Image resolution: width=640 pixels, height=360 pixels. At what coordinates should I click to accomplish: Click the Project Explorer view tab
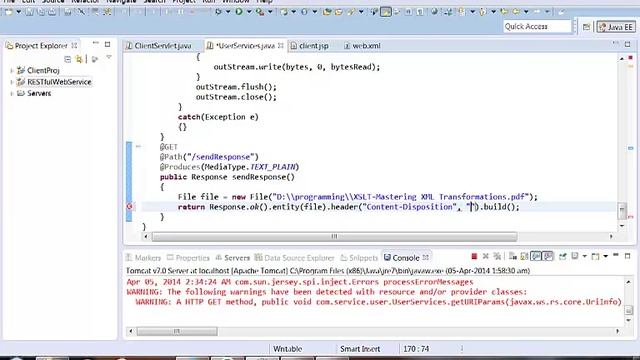coord(41,46)
